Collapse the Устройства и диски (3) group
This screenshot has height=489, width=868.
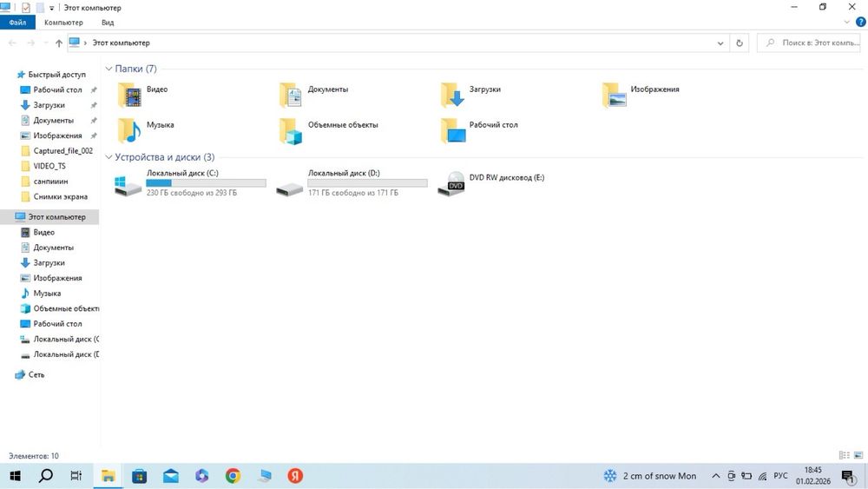click(108, 157)
